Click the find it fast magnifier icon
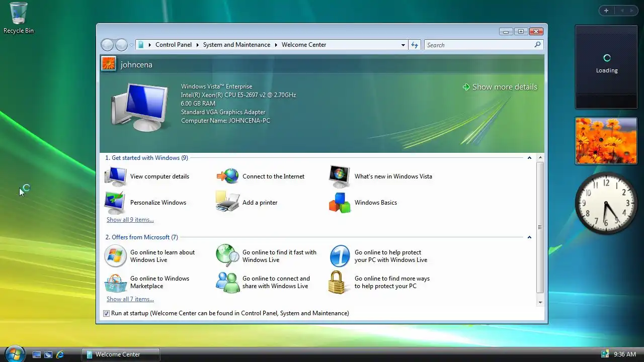 tap(227, 256)
